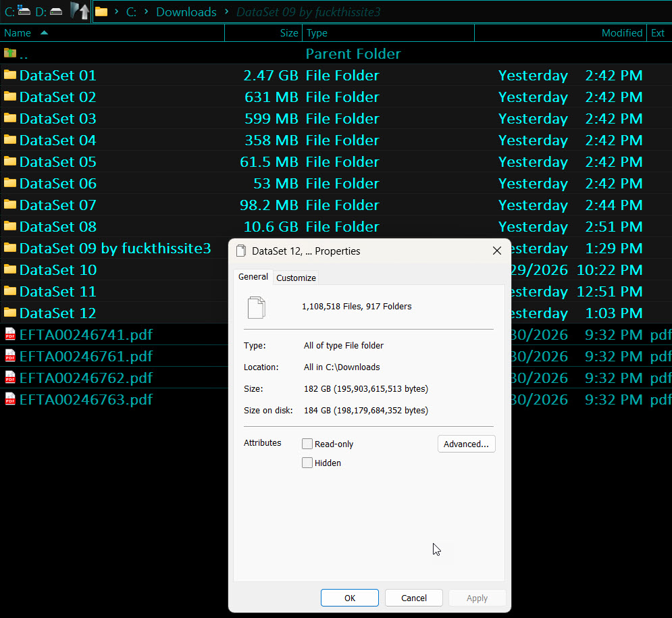Select the General tab

[x=253, y=277]
